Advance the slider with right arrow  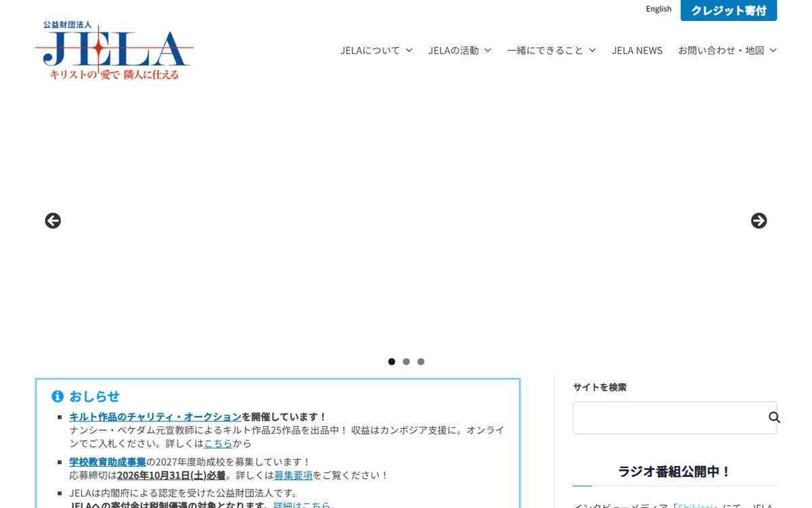pyautogui.click(x=759, y=221)
